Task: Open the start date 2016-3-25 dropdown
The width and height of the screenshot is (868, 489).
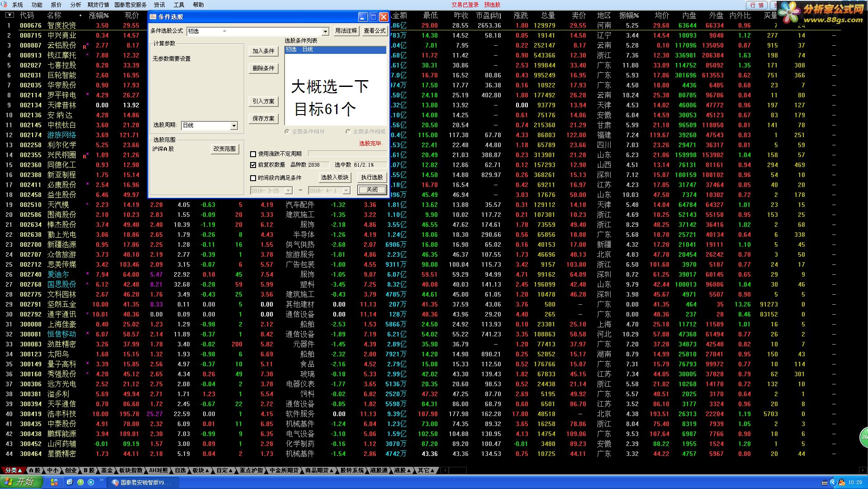Action: click(x=288, y=191)
